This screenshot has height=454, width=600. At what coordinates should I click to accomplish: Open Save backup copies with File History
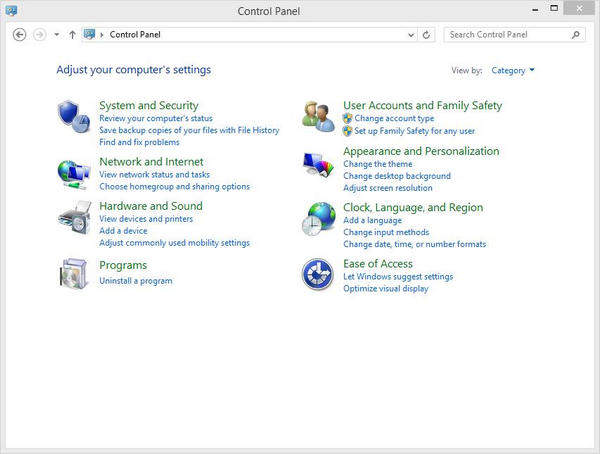pyautogui.click(x=189, y=130)
